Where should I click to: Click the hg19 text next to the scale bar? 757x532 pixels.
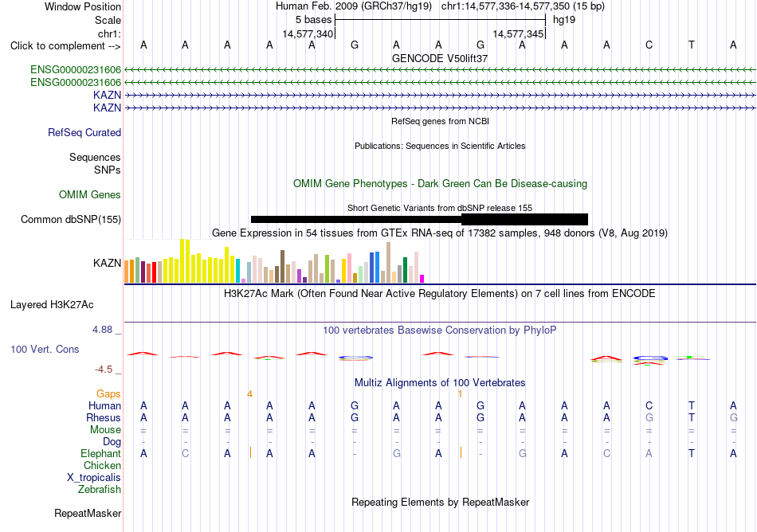tap(564, 20)
